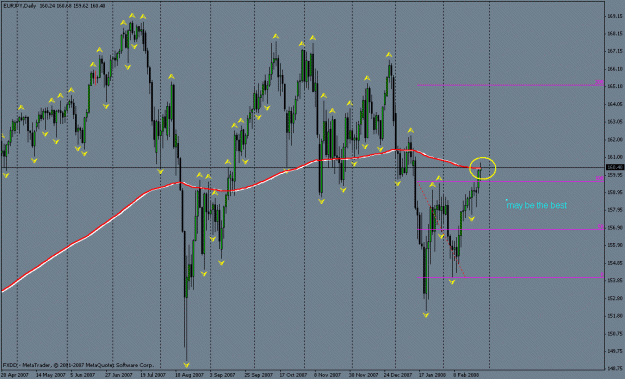Click the 156.90 price axis label
This screenshot has height=379, width=625.
point(615,227)
